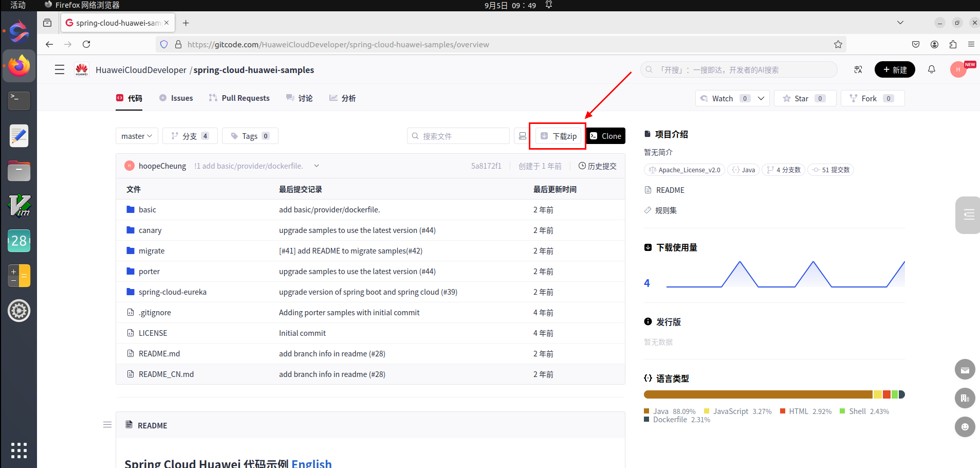Fork this repository

pyautogui.click(x=873, y=98)
